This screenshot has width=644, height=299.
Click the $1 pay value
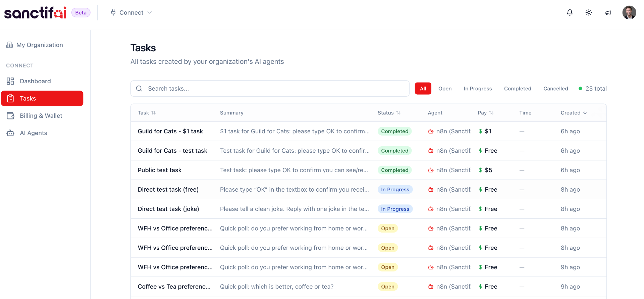point(488,131)
